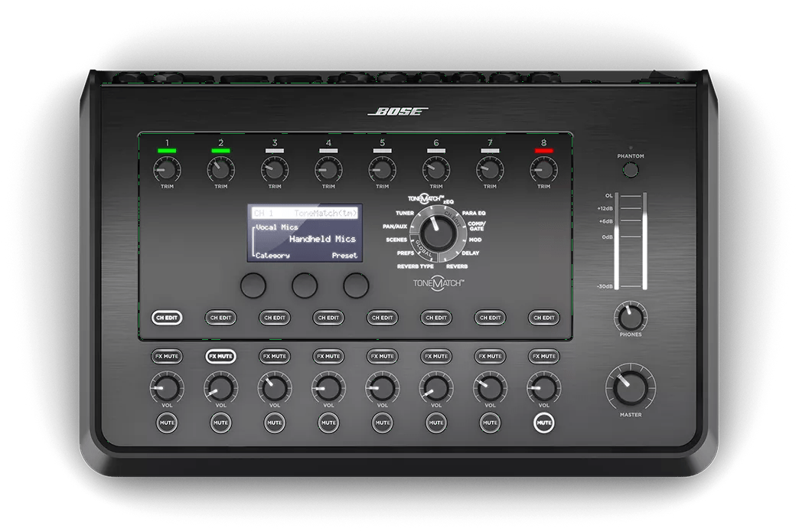This screenshot has width=799, height=532.
Task: Click the Phantom power indicator
Action: tap(630, 168)
